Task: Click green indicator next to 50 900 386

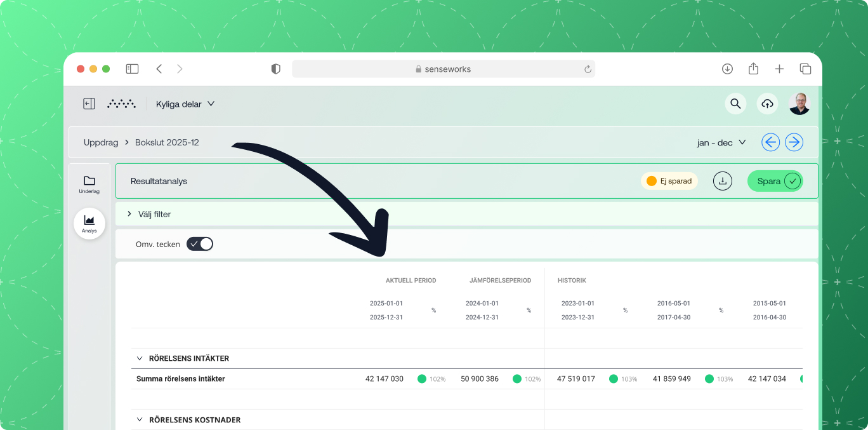Action: (517, 379)
